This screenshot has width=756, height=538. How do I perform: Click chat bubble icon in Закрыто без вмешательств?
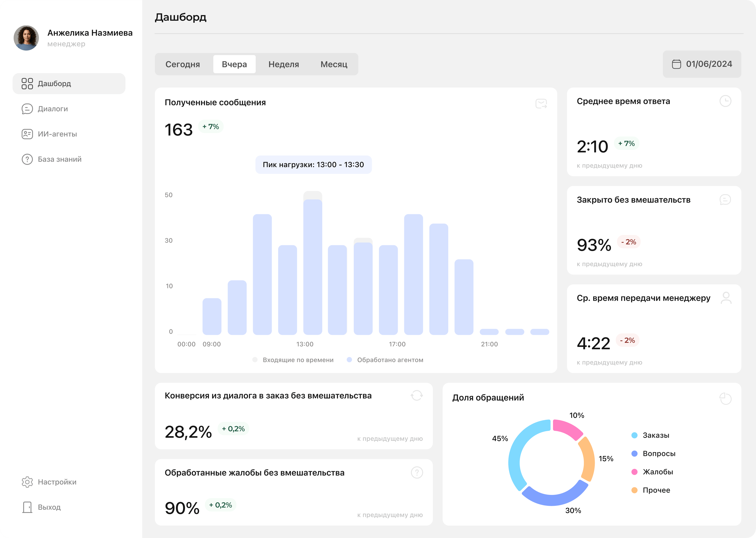coord(725,199)
